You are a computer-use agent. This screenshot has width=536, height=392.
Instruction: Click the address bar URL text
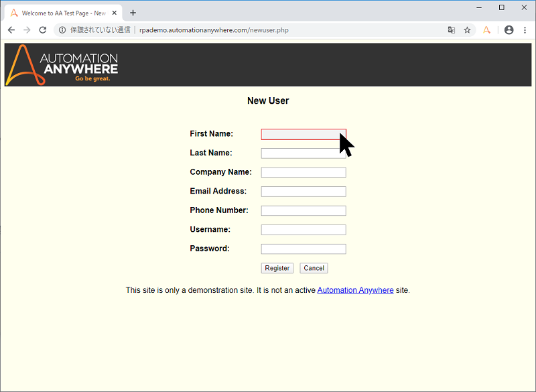(214, 30)
